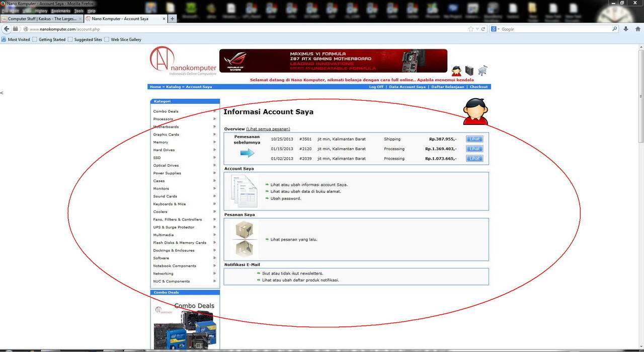Click the site identity globe icon
Screen dimensions: 644x352
(26, 29)
